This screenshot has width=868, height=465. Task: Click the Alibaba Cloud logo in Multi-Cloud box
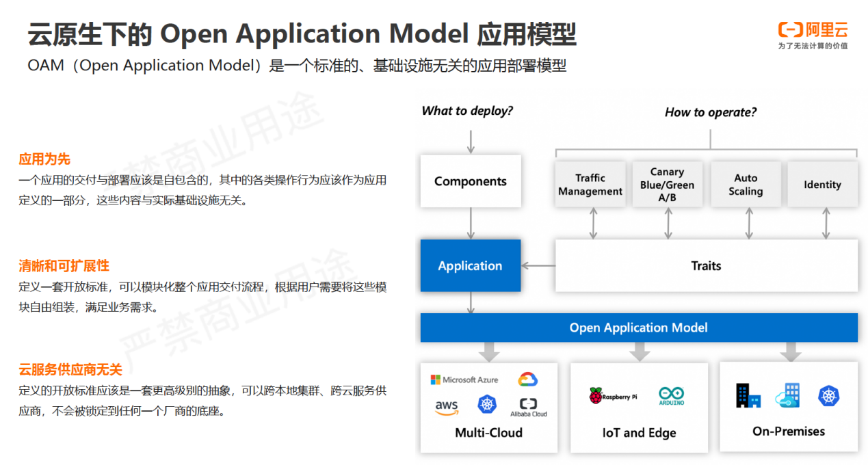[x=528, y=407]
